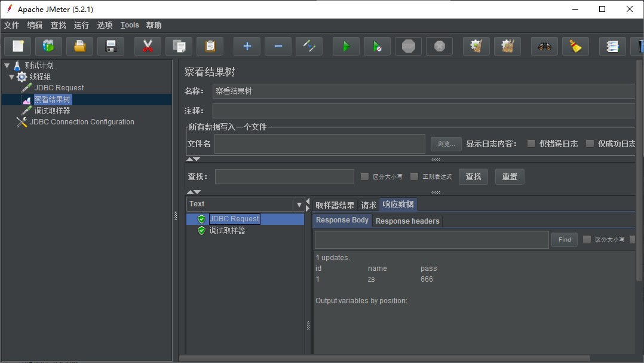Viewport: 644px width, 363px height.
Task: Focus the 查找 search text field
Action: (x=284, y=177)
